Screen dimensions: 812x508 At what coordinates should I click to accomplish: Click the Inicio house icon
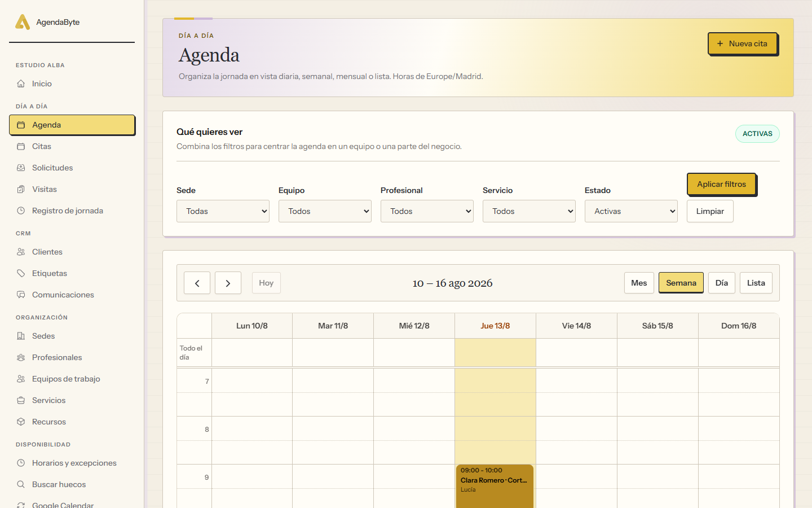[x=21, y=84]
